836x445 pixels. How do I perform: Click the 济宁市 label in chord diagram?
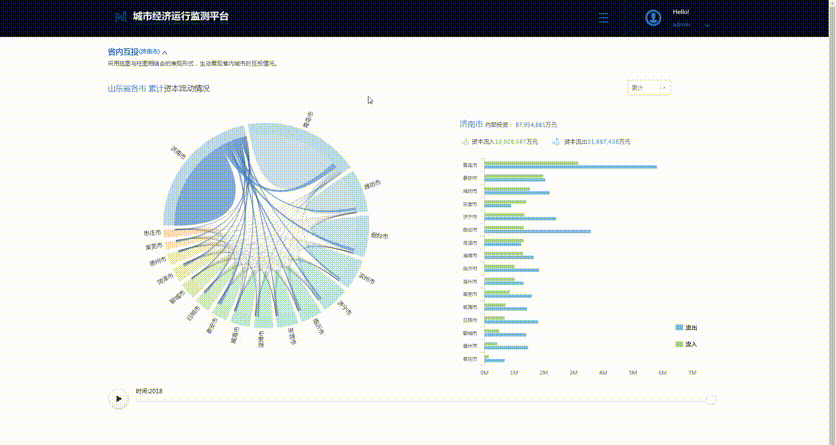[x=344, y=308]
